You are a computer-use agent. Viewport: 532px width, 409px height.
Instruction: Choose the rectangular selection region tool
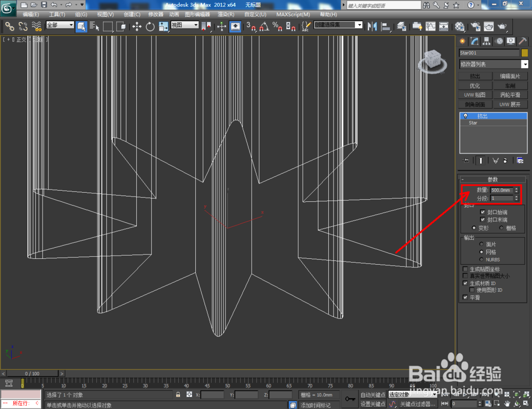pos(108,26)
